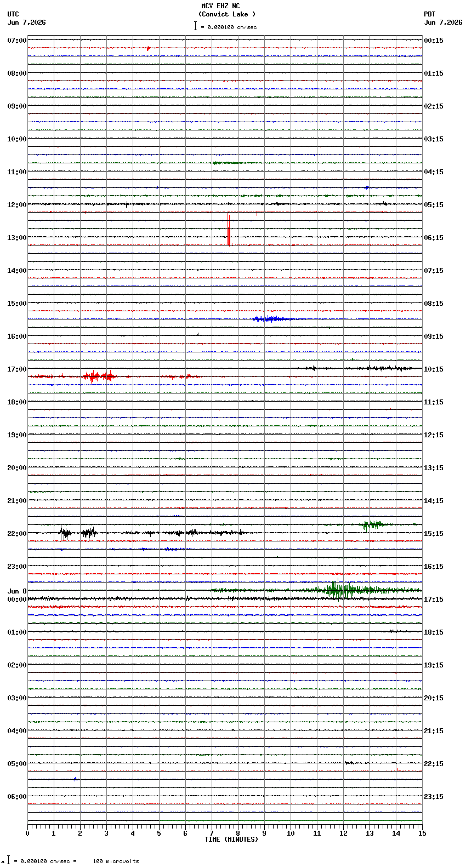This screenshot has height=868, width=466.
Task: Click the 17:00 UTC time label
Action: (x=17, y=369)
